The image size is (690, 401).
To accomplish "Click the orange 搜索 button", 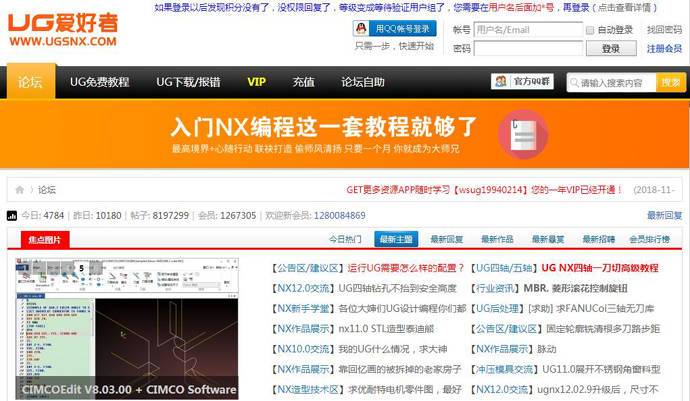I will pos(670,82).
